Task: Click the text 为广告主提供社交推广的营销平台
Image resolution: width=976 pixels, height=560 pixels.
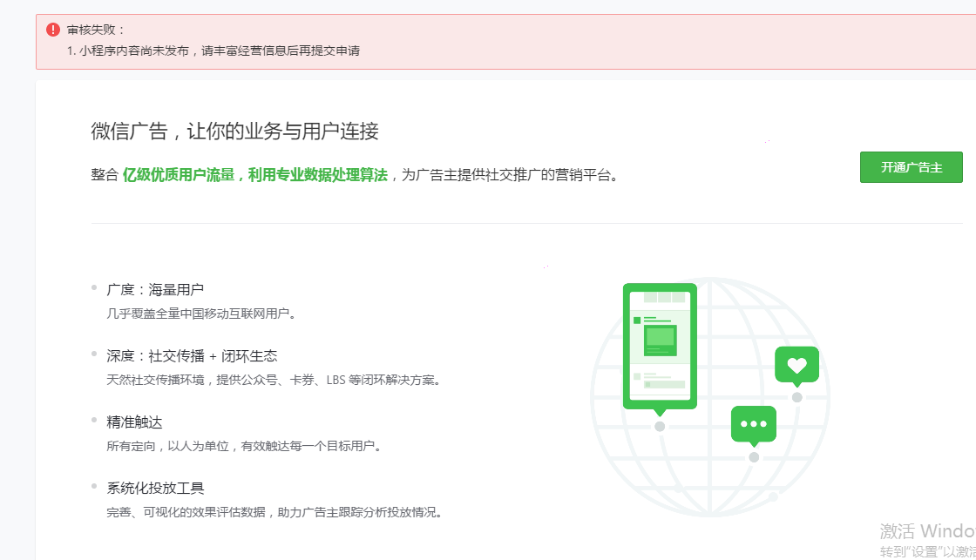Action: point(510,175)
